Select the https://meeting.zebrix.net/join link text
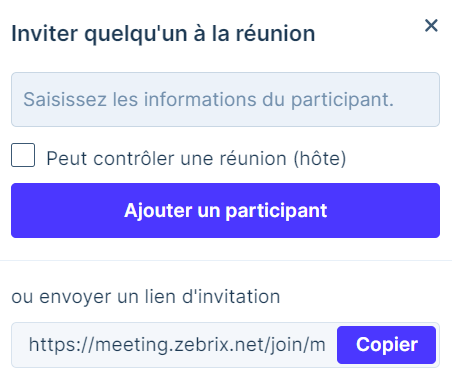The width and height of the screenshot is (452, 377). [x=177, y=345]
